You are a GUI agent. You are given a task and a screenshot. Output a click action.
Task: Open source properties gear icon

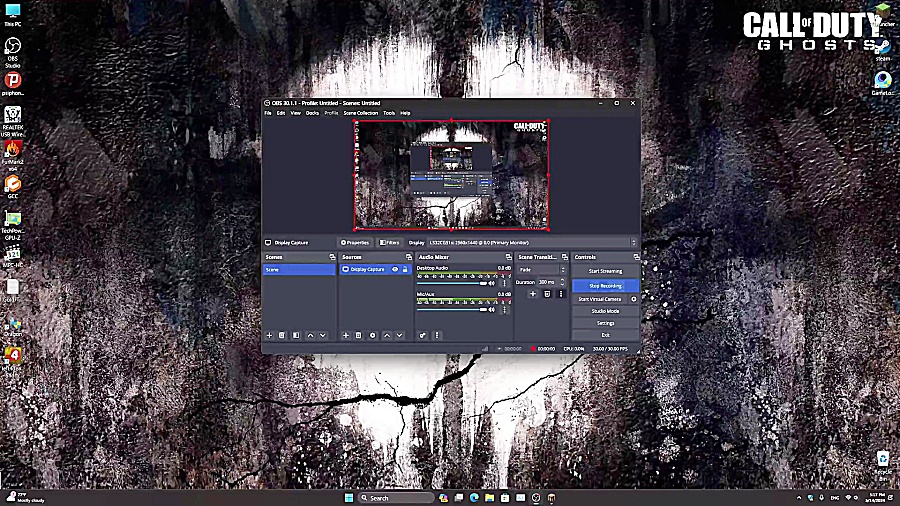[373, 335]
